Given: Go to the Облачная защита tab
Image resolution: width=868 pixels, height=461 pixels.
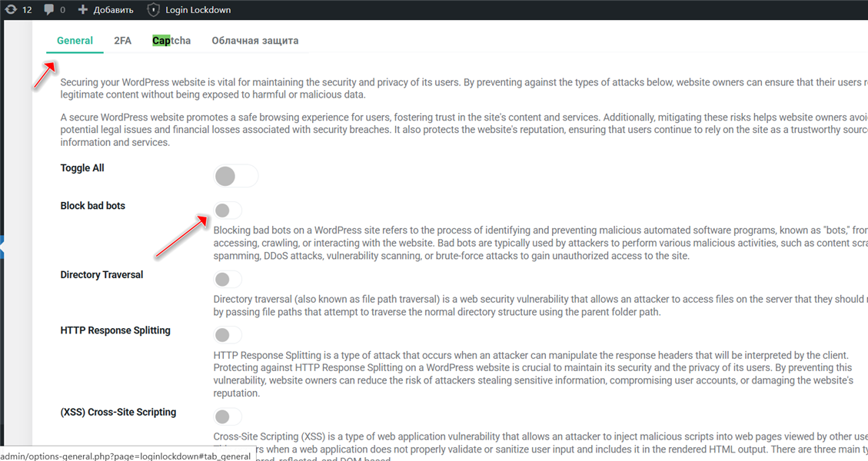Looking at the screenshot, I should (255, 41).
